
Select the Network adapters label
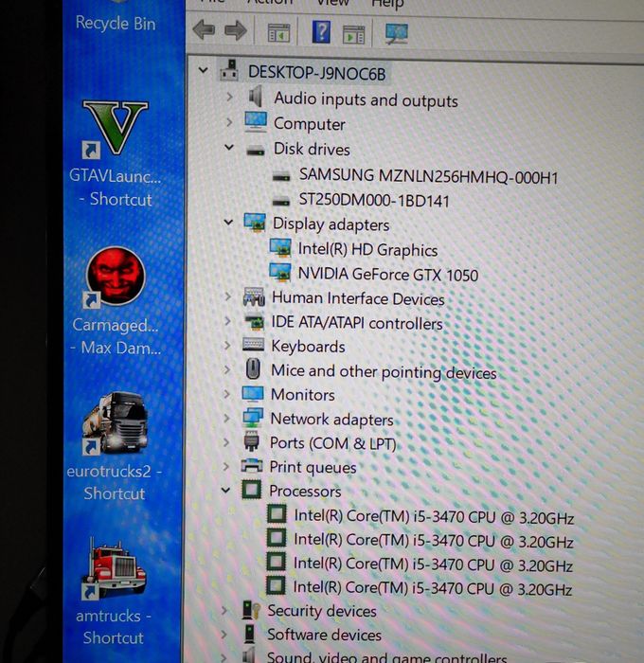coord(331,419)
